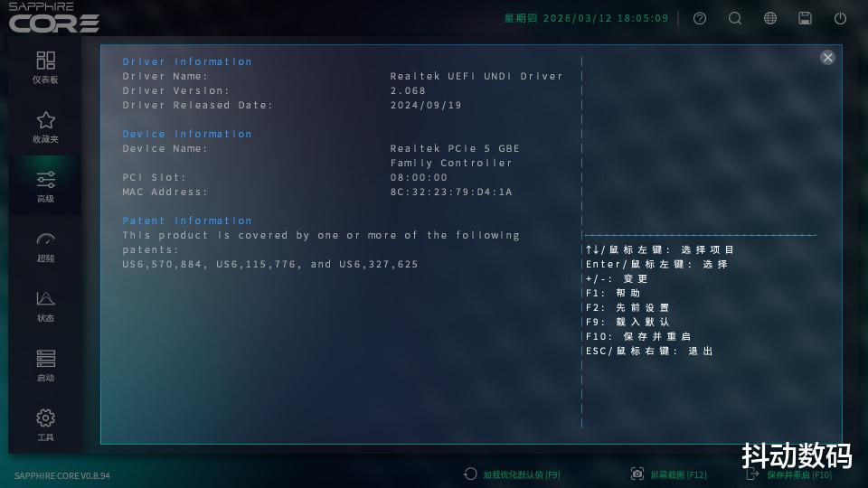Image resolution: width=868 pixels, height=488 pixels.
Task: Open the 启动 boot section
Action: pyautogui.click(x=45, y=366)
